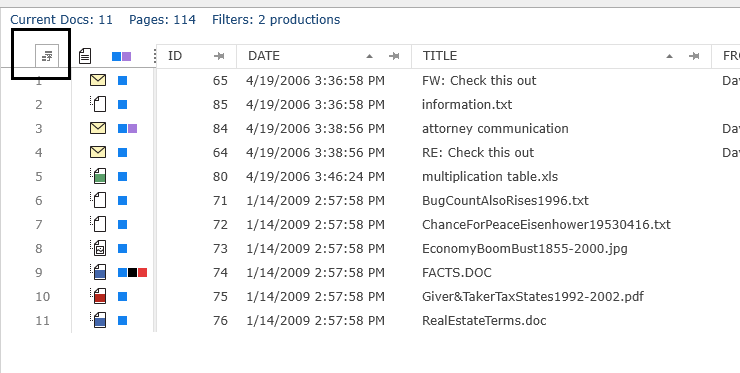The image size is (740, 373).
Task: Click the document type icon in the header
Action: tap(85, 56)
